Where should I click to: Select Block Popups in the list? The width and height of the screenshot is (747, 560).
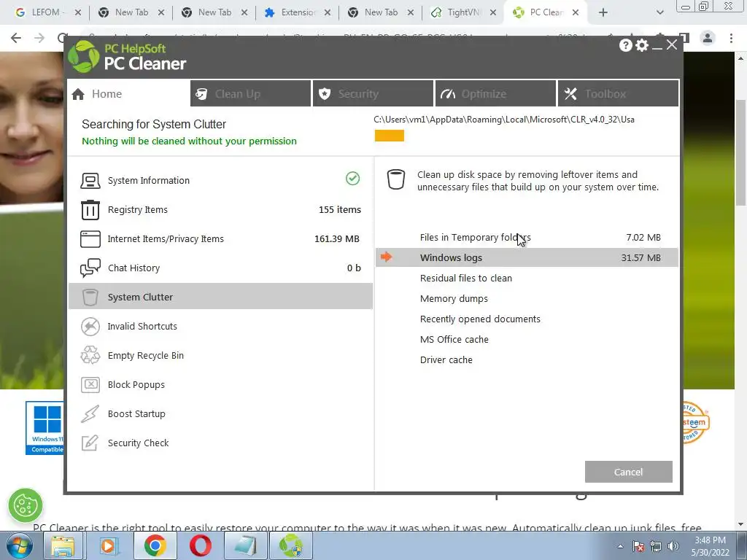[220, 385]
